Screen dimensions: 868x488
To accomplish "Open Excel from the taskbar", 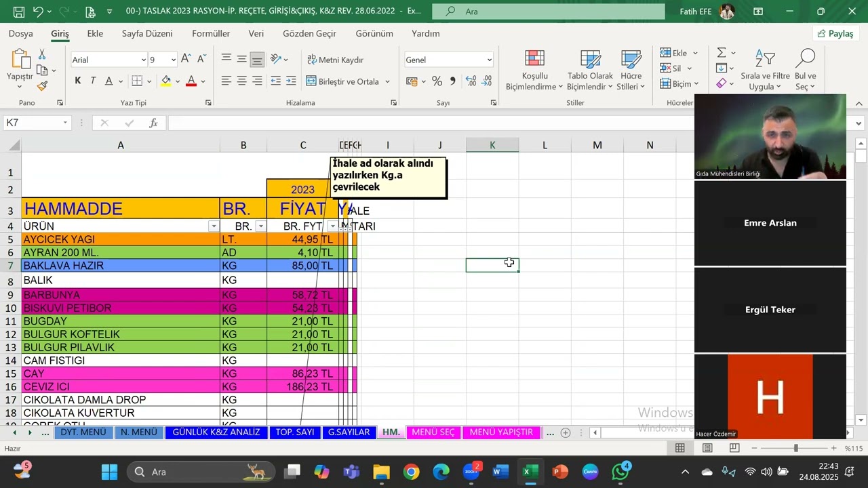I will [530, 472].
